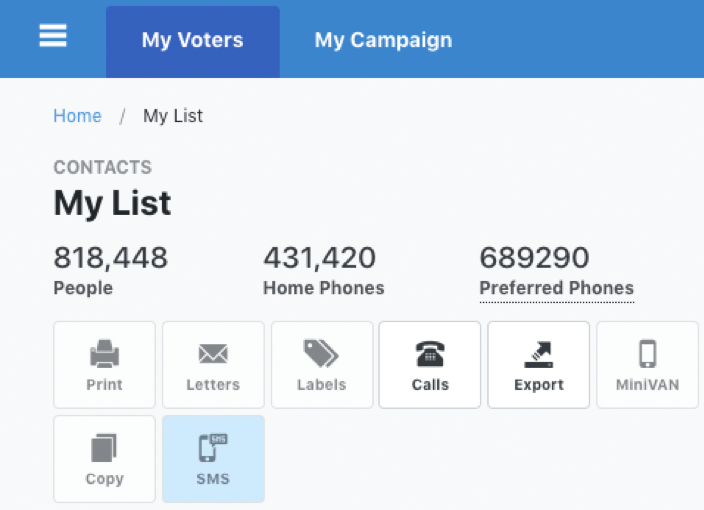The width and height of the screenshot is (704, 510).
Task: Click the Export arrow icon
Action: [539, 355]
